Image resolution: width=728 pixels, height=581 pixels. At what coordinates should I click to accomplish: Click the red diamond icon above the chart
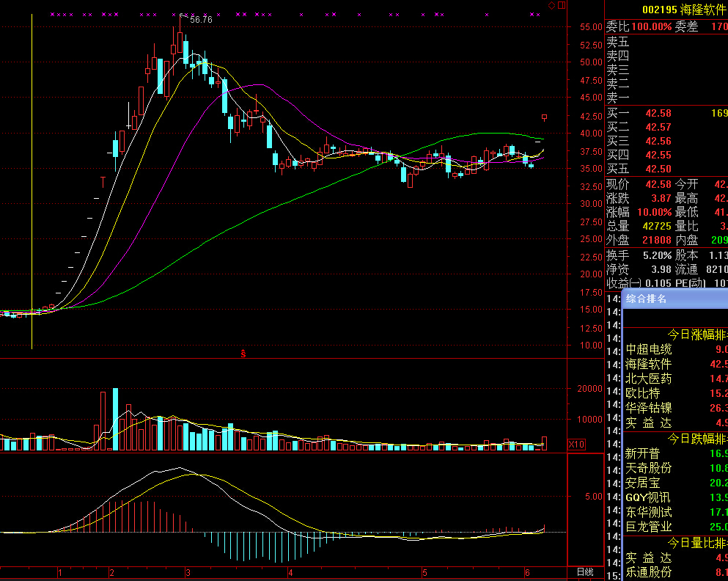(x=551, y=6)
